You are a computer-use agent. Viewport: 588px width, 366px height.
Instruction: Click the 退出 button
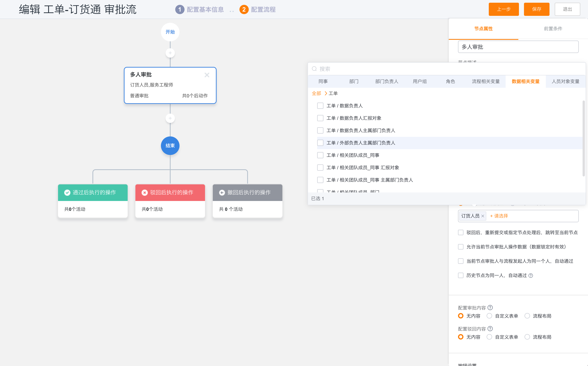pyautogui.click(x=567, y=9)
